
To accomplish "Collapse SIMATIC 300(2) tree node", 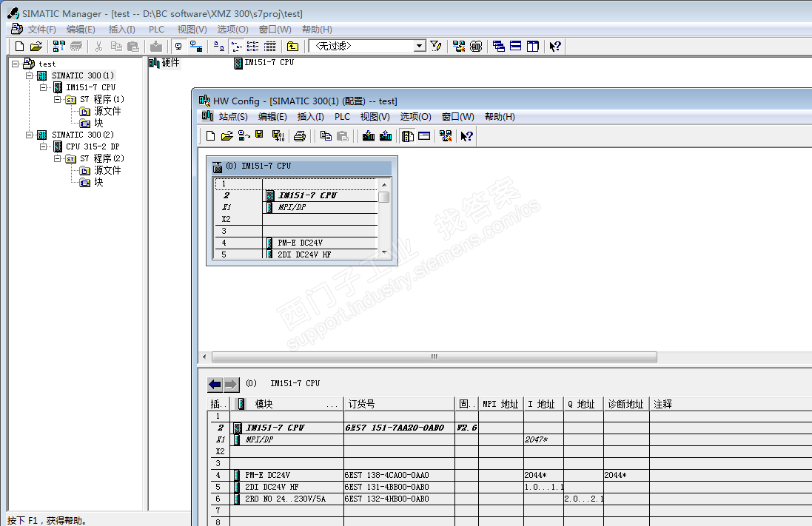I will click(x=30, y=135).
